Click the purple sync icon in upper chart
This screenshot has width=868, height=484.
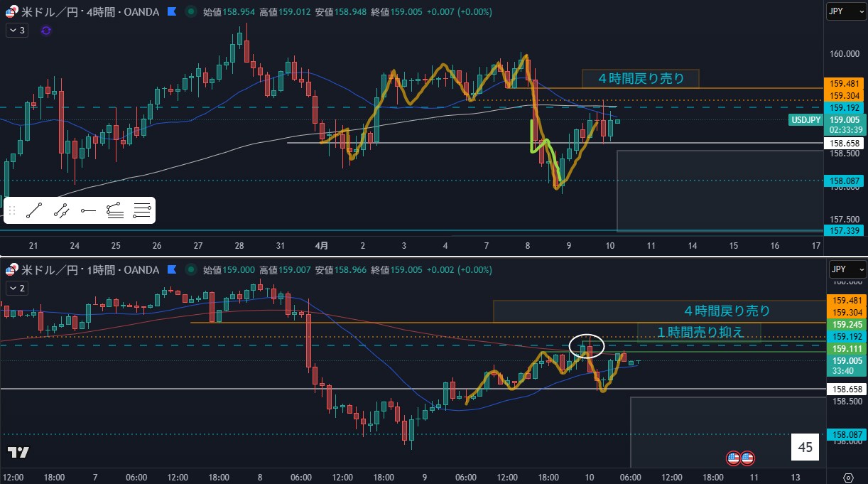tap(46, 31)
